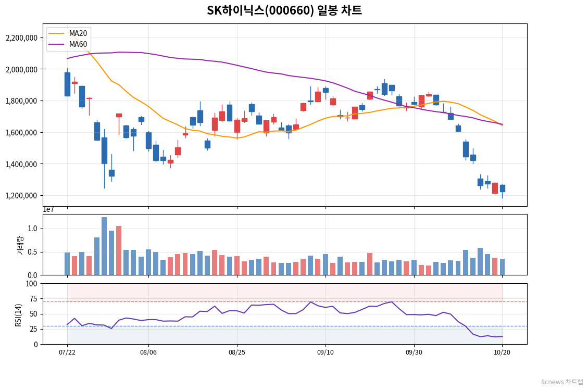This screenshot has width=588, height=391.
Task: Click the 2,000,000 price axis label
Action: click(x=21, y=69)
